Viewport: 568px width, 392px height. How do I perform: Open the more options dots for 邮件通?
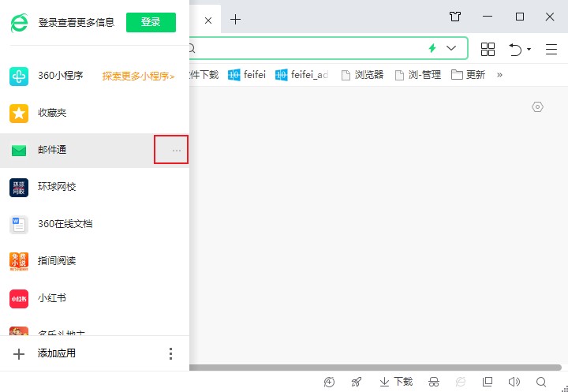[177, 151]
